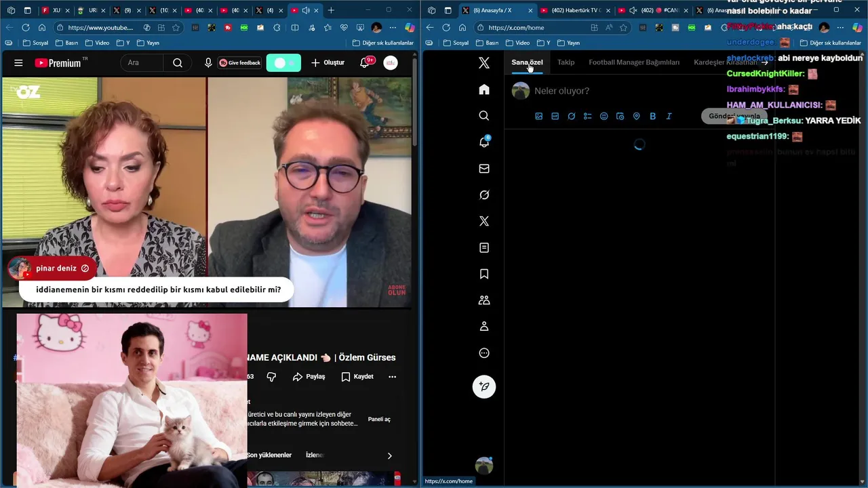Click the Give feedback button on YouTube
Image resolution: width=868 pixels, height=488 pixels.
(240, 63)
